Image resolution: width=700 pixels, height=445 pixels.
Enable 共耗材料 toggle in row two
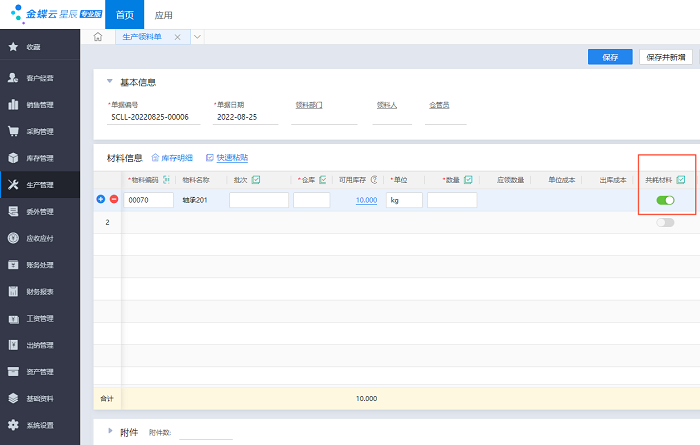coord(665,222)
